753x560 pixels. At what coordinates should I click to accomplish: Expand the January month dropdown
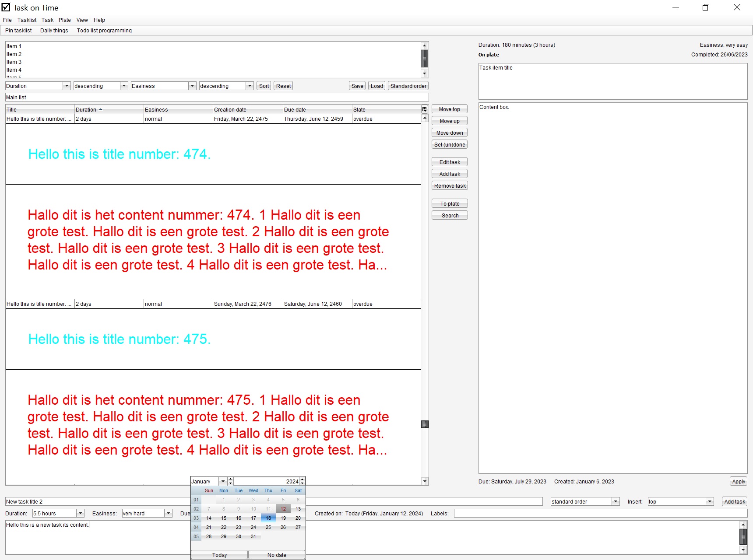[x=223, y=481]
